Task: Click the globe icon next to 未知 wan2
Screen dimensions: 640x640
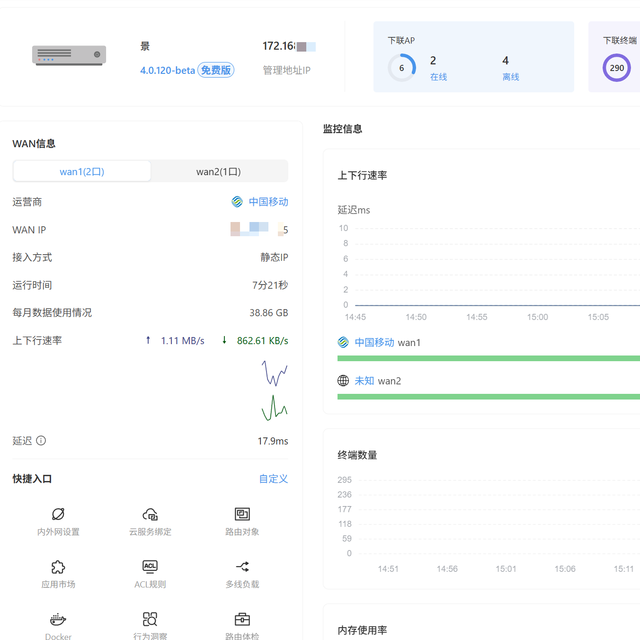Action: (x=343, y=381)
